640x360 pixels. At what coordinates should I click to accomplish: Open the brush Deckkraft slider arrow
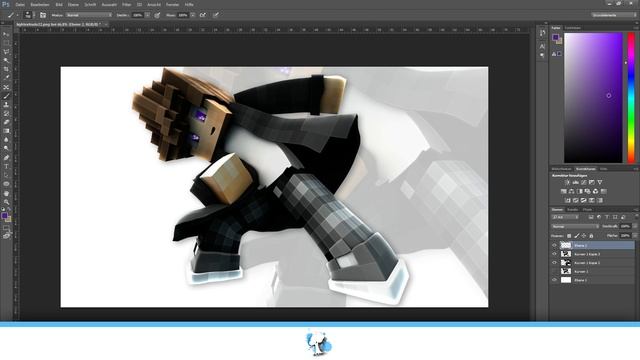tap(147, 15)
